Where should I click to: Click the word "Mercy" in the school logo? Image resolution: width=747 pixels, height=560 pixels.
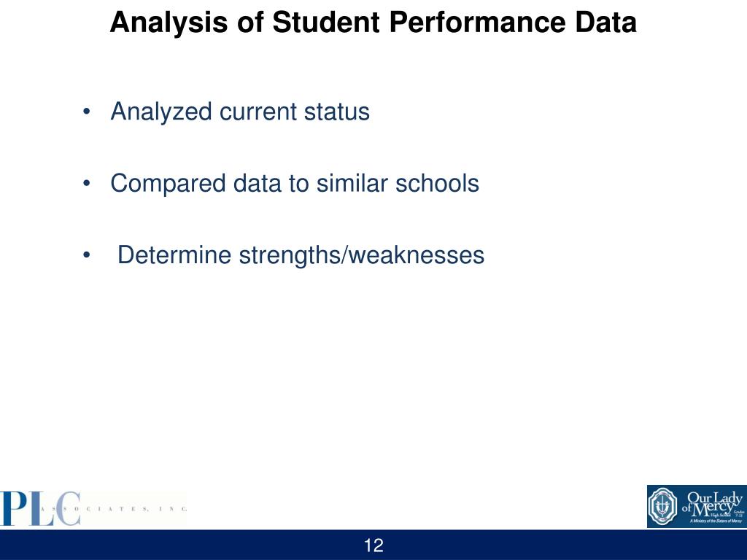[710, 507]
